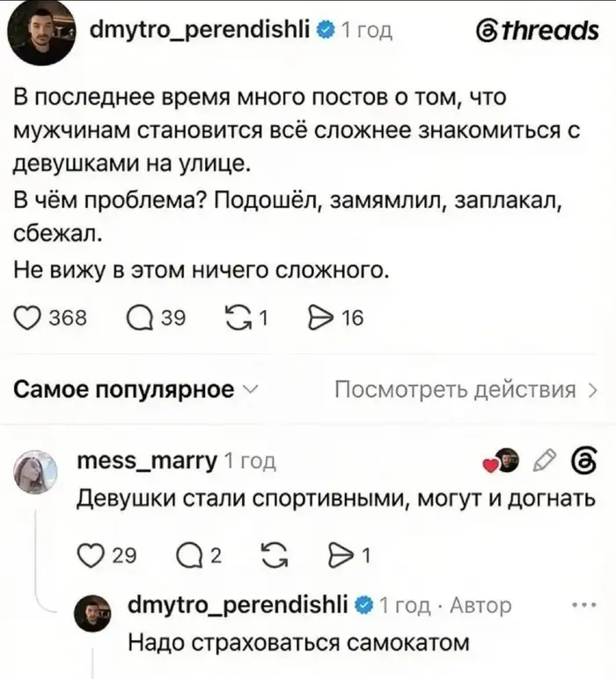Open the main post's 39 replies

[x=140, y=318]
